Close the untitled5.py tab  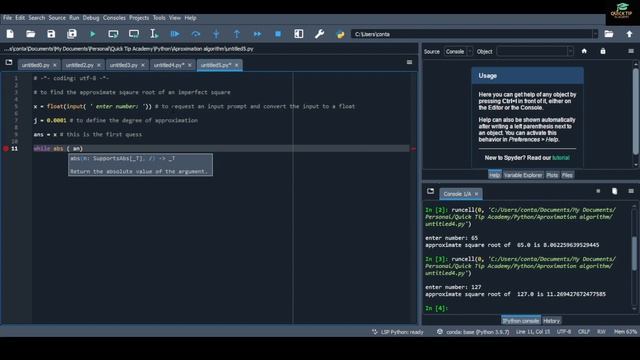[236, 65]
